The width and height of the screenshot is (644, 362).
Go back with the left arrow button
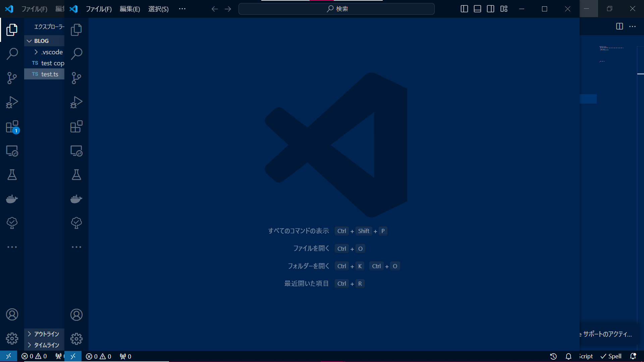tap(215, 9)
